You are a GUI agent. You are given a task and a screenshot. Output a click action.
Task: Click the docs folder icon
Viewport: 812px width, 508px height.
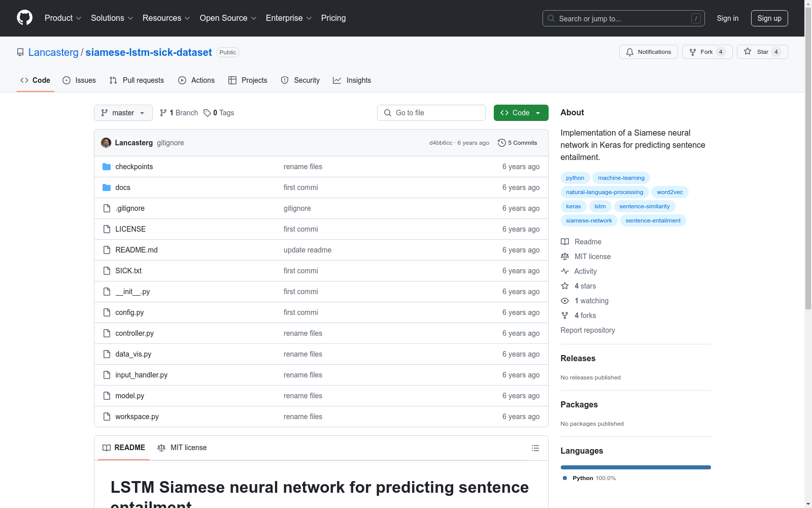tap(107, 187)
